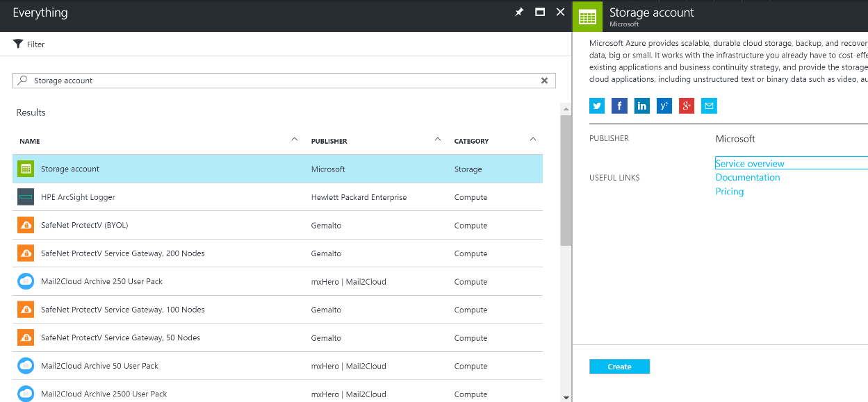Viewport: 868px width, 402px height.
Task: Open the Filter option
Action: (x=29, y=44)
